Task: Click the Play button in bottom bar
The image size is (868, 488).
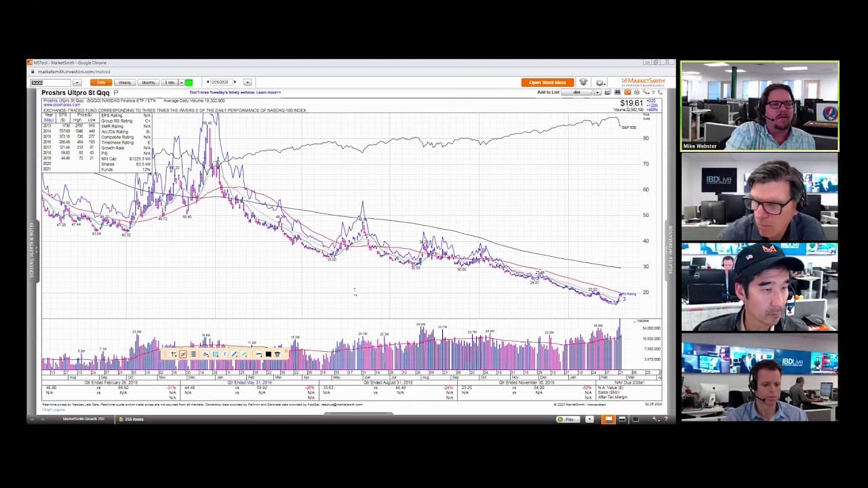Action: (x=568, y=419)
